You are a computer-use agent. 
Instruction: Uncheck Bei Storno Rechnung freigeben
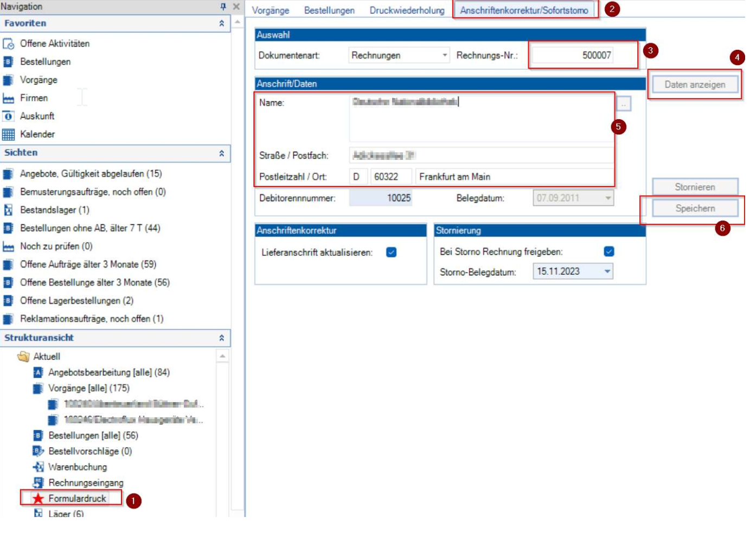tap(608, 252)
